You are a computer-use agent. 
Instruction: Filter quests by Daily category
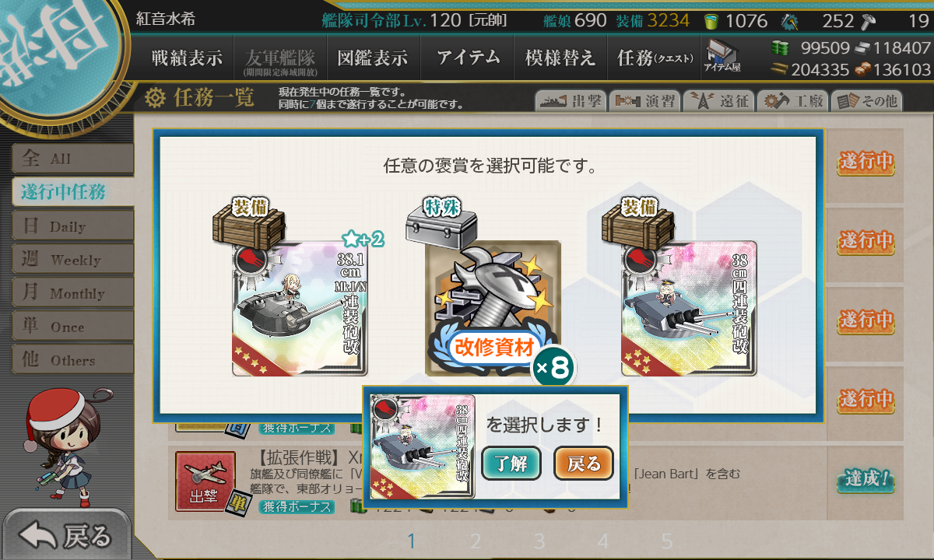[x=72, y=226]
